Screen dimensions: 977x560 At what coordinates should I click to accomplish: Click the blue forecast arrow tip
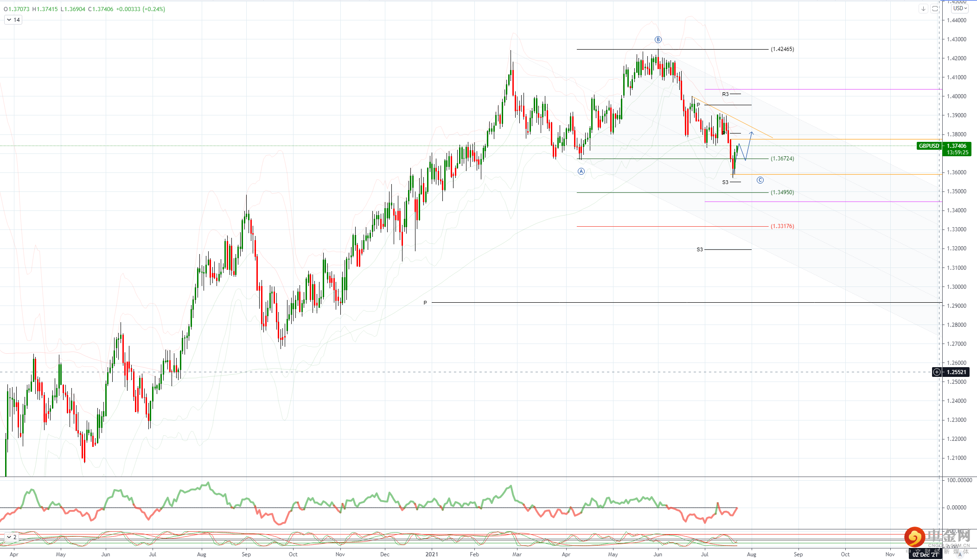coord(752,133)
